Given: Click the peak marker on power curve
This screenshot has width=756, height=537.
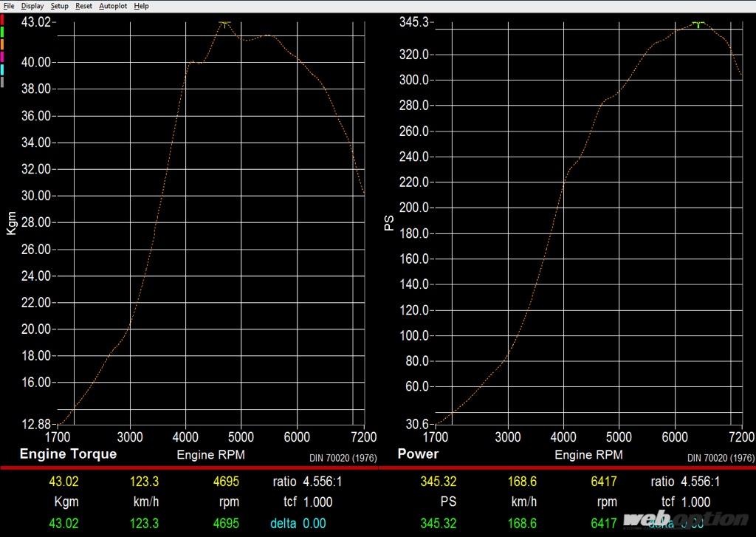Looking at the screenshot, I should click(698, 24).
